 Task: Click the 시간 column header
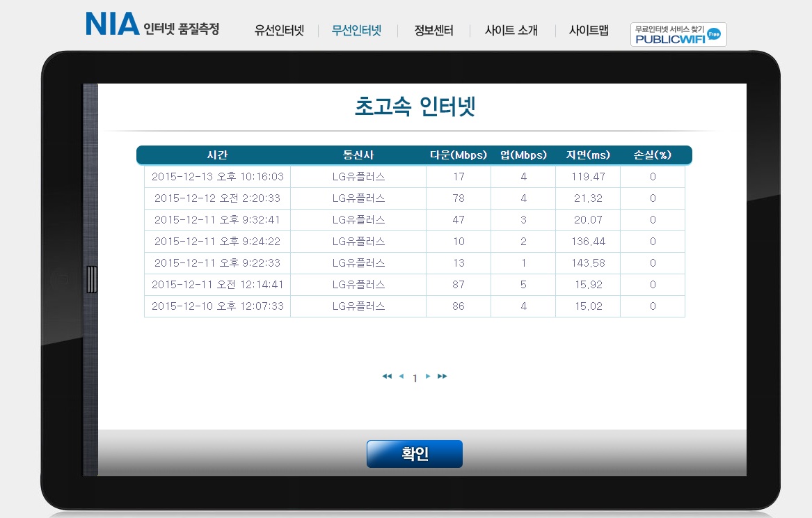click(217, 155)
